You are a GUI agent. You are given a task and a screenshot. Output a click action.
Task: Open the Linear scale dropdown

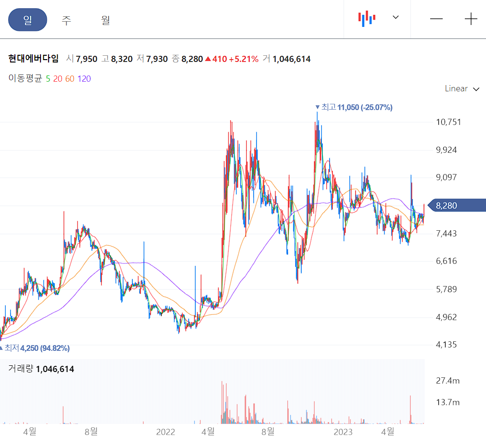[x=462, y=88]
